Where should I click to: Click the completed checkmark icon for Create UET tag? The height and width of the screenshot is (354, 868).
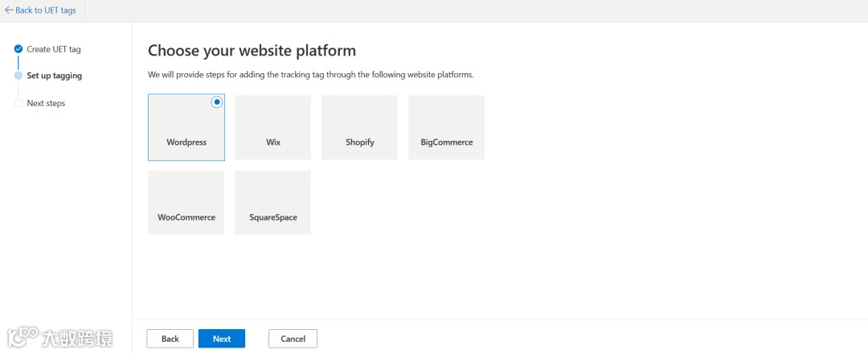tap(18, 49)
